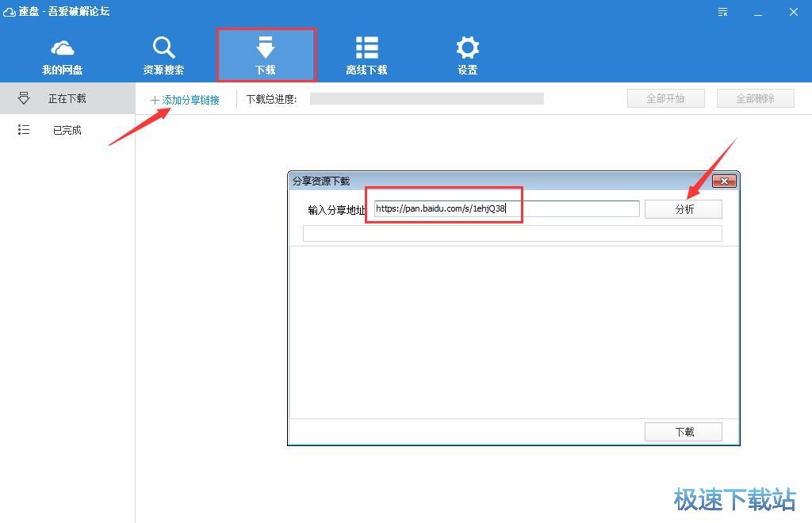
Task: Select the 下载 download arrow icon
Action: click(266, 47)
